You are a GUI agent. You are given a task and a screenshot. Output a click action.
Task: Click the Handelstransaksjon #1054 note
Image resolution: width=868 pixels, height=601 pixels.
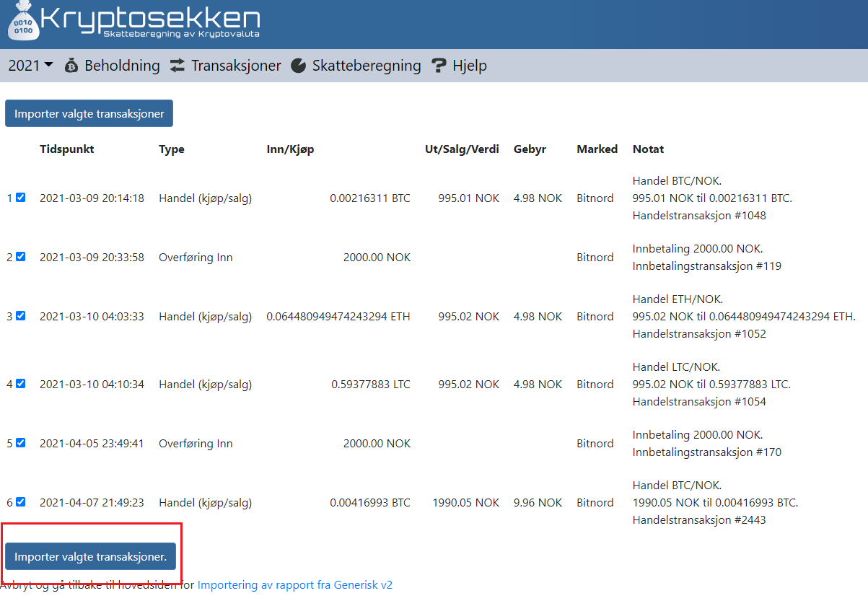699,402
